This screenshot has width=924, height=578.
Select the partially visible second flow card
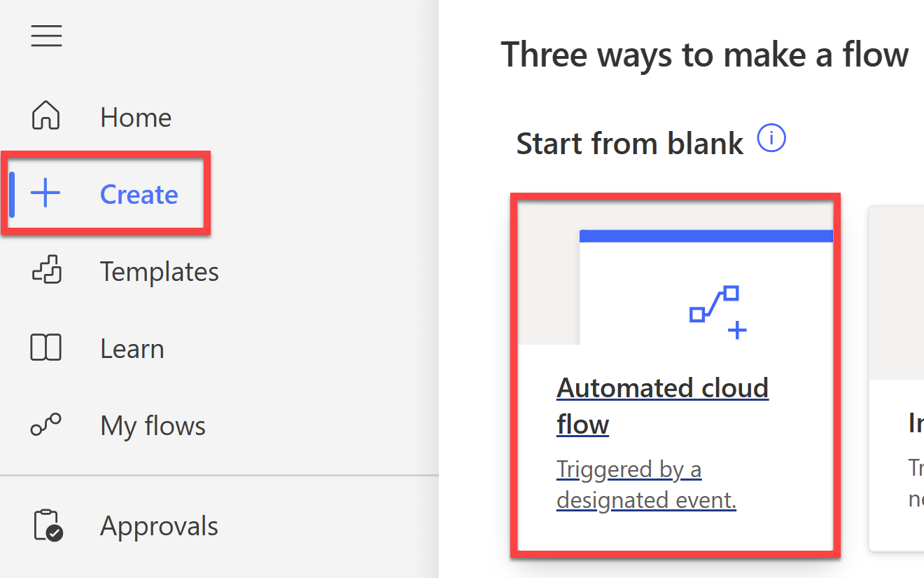click(897, 378)
